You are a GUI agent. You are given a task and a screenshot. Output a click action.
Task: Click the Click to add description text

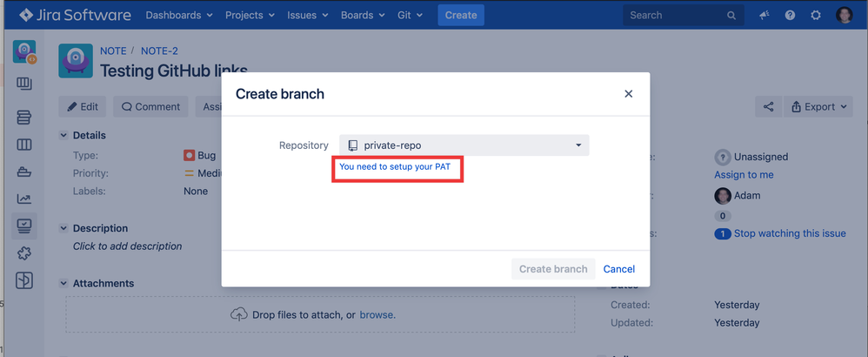[127, 246]
